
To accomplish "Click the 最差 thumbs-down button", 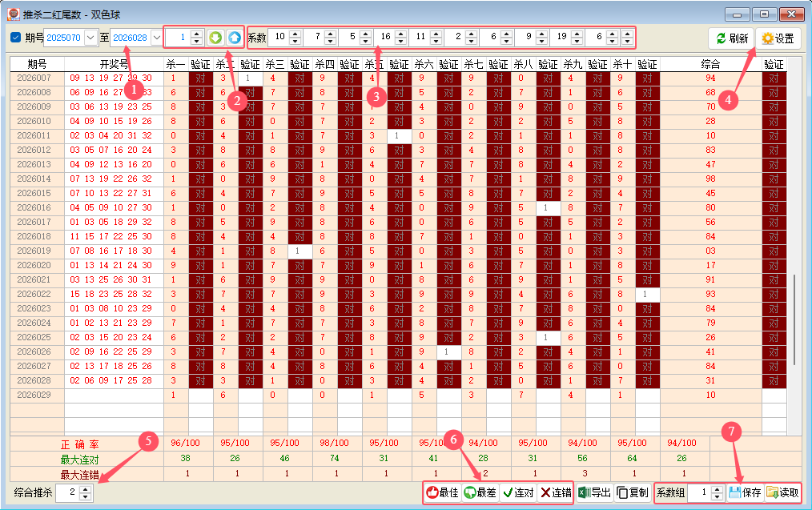I will coord(480,492).
